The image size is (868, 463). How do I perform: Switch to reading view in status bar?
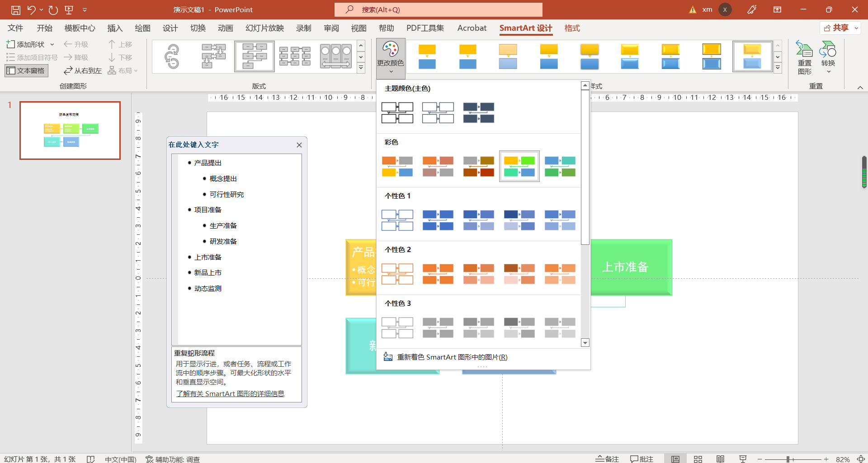click(720, 459)
